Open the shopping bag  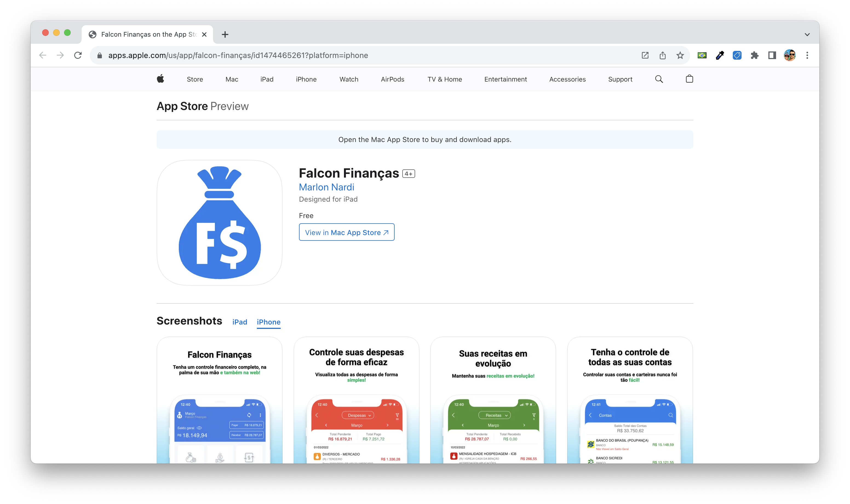(689, 79)
